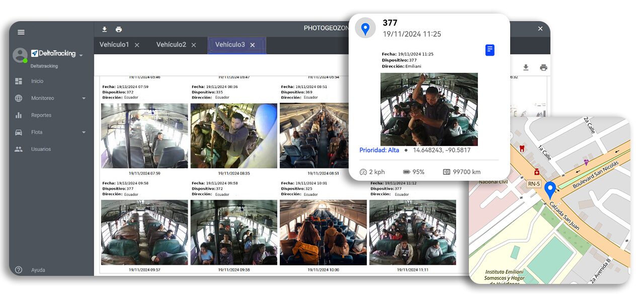Switch to the Vehículo1 tab
Screen dimensions: 644x297
114,45
